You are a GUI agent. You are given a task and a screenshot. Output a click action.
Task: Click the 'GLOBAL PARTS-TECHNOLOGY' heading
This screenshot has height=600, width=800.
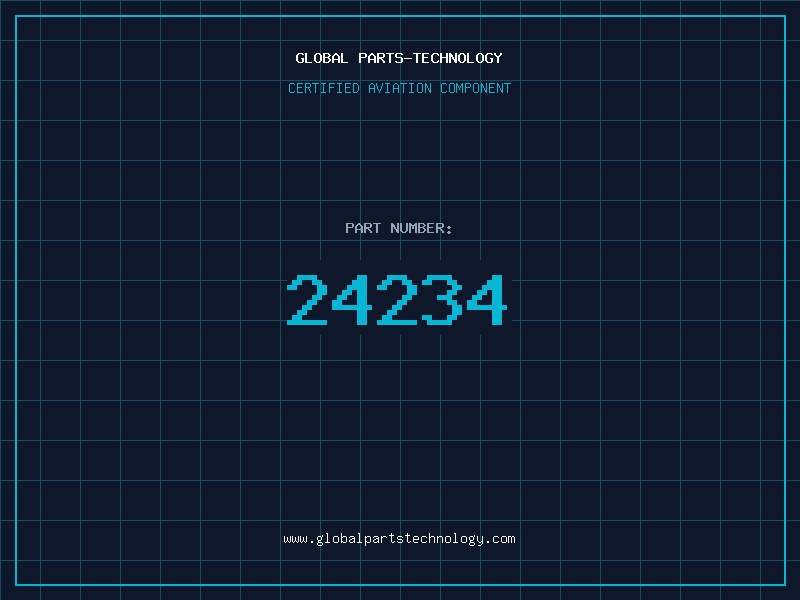[399, 58]
